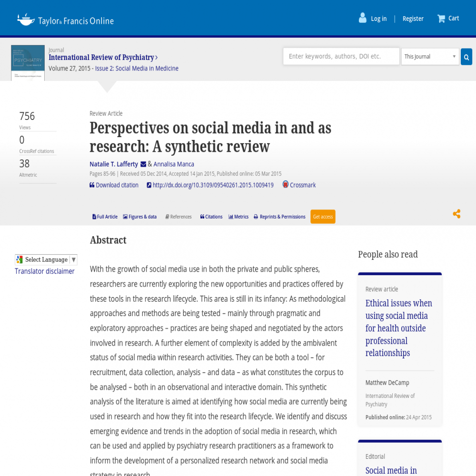Click the 38 Altmetric score
Image resolution: width=476 pixels, height=476 pixels.
[x=25, y=164]
